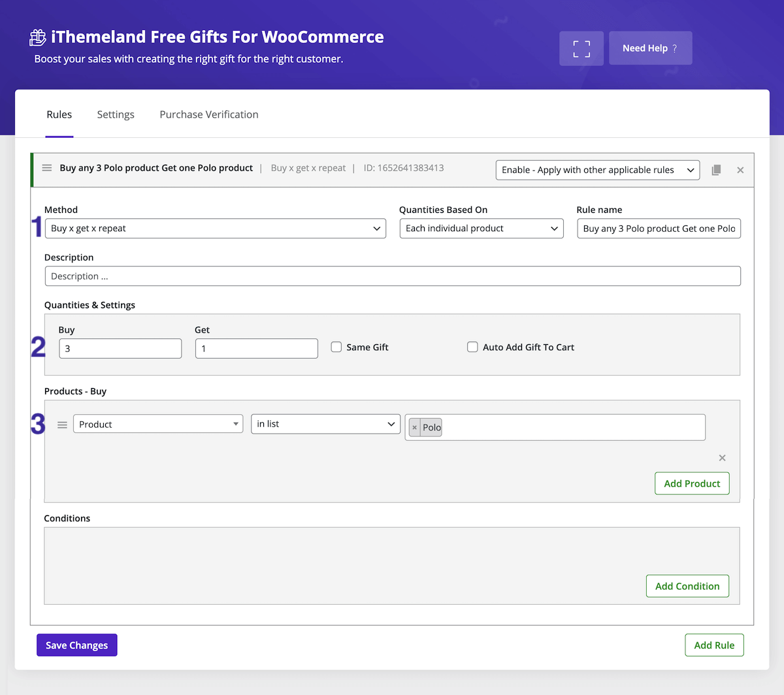Toggle fullscreen mode button
784x695 pixels.
(581, 48)
